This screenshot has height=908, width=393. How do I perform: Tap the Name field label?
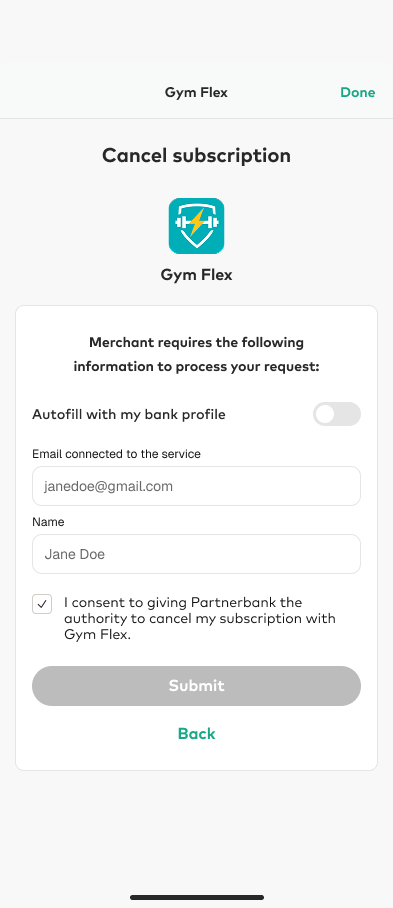pos(48,522)
